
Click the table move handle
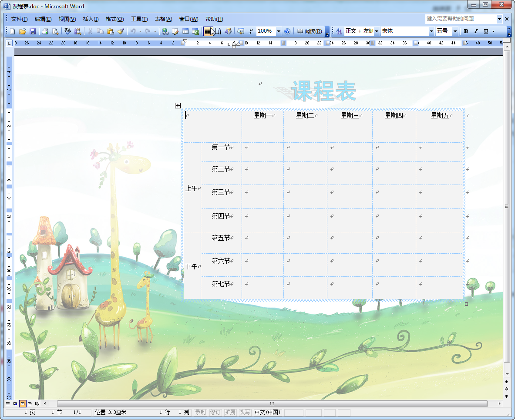tap(178, 105)
